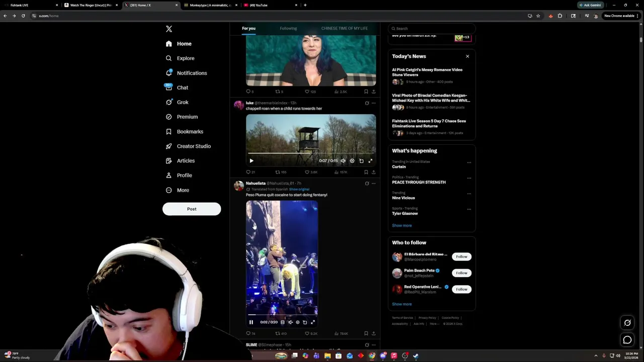Click the X logo in the sidebar

tap(169, 29)
